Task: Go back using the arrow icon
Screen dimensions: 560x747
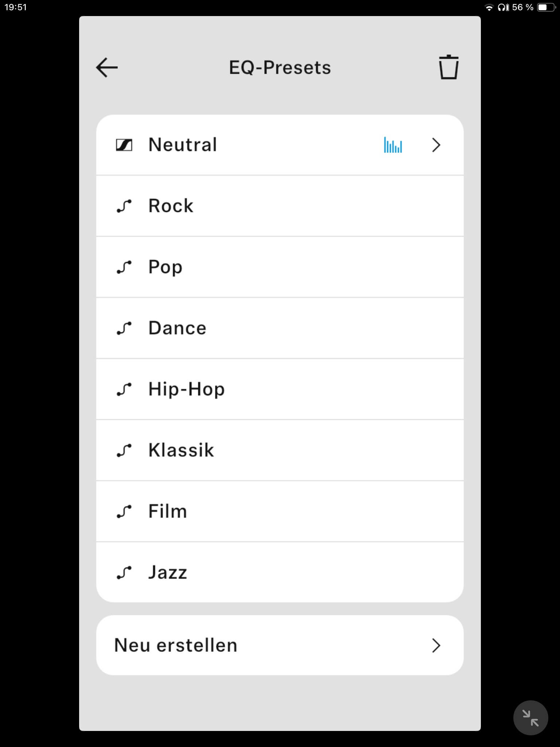Action: pyautogui.click(x=107, y=67)
